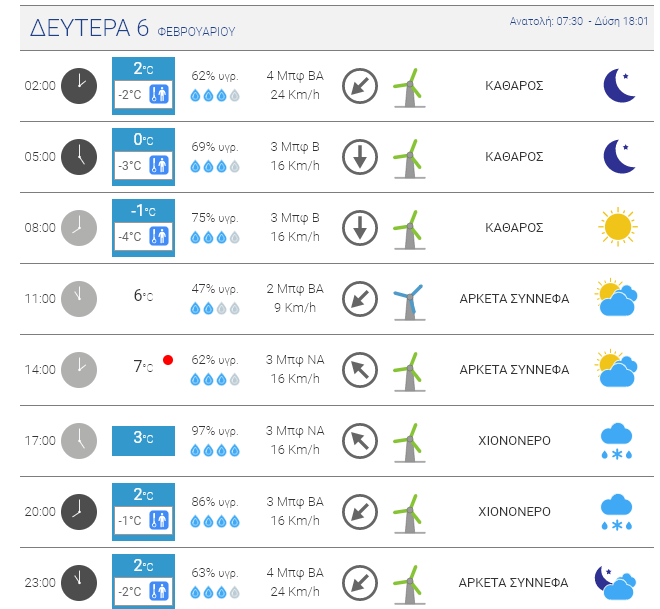Click the 11:00 gray clock icon
This screenshot has width=660, height=609.
(x=79, y=299)
